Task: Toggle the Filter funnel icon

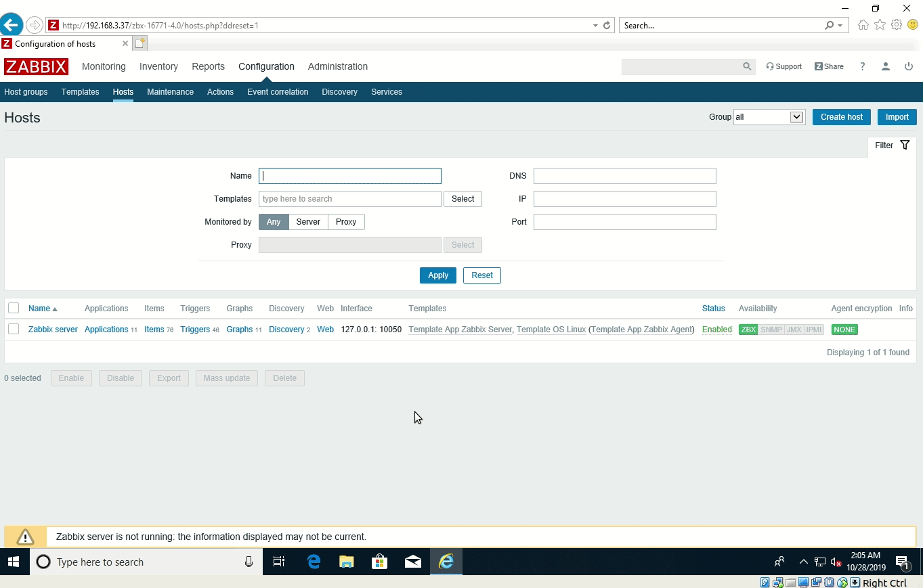Action: (905, 145)
